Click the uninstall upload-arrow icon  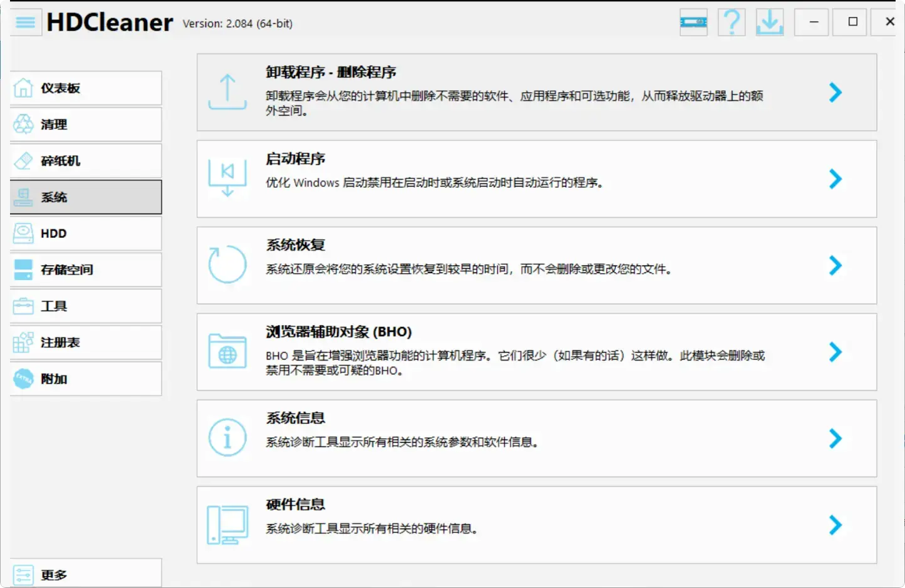[x=227, y=92]
